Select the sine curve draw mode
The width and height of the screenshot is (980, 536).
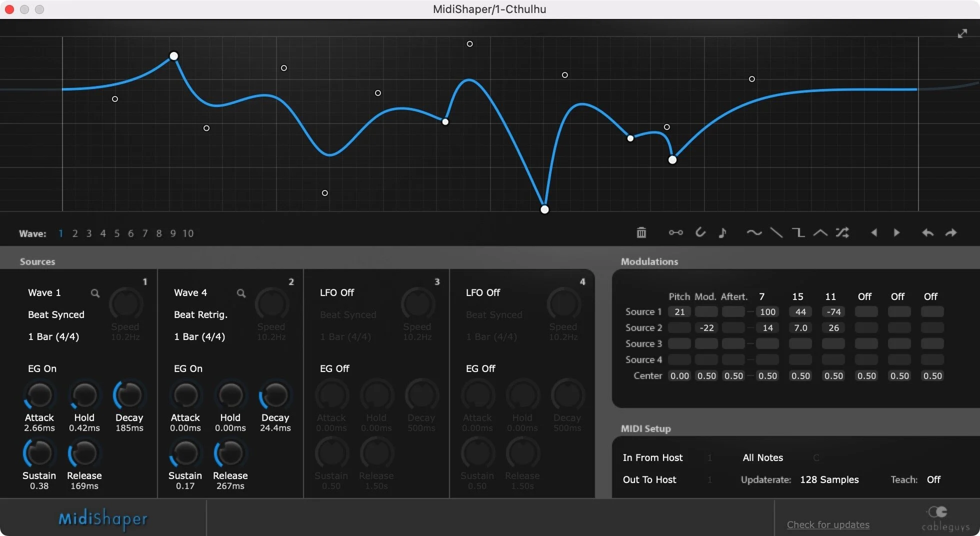coord(754,232)
